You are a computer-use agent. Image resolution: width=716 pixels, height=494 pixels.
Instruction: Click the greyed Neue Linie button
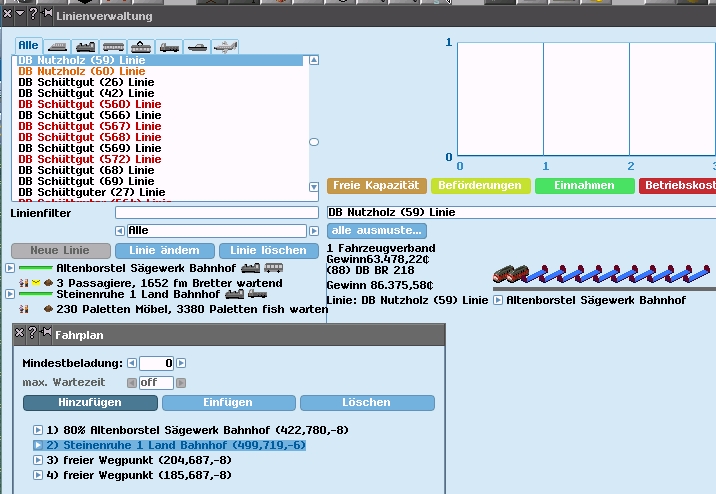click(x=61, y=251)
